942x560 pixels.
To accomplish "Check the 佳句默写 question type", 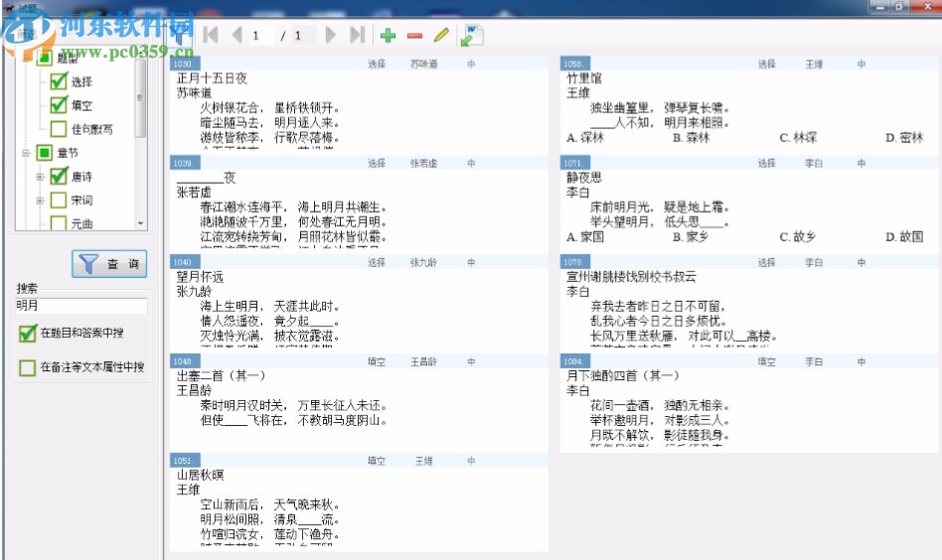I will [x=59, y=129].
